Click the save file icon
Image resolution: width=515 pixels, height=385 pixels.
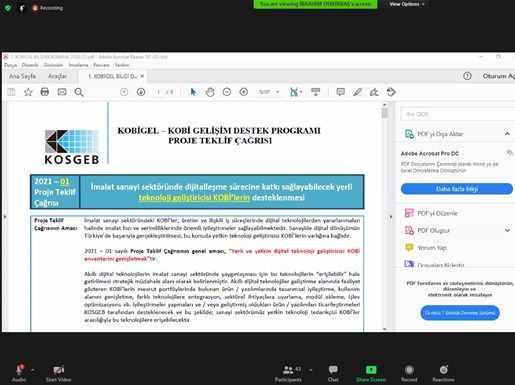click(x=11, y=92)
